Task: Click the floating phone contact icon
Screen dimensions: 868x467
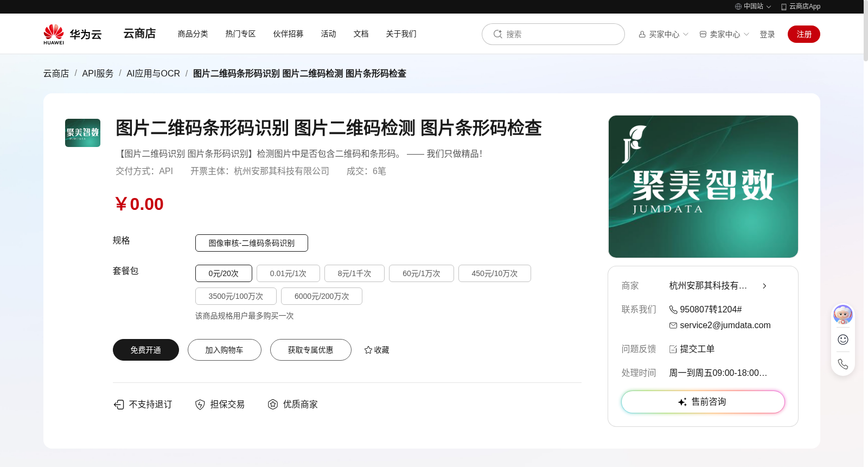Action: pos(843,364)
